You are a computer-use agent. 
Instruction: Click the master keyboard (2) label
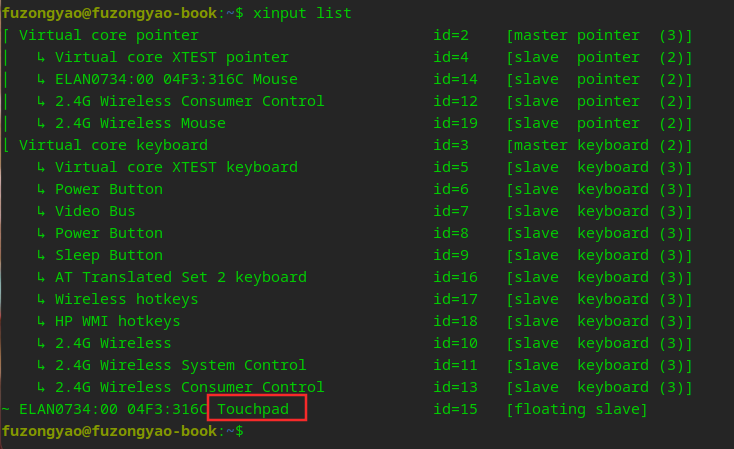(599, 145)
